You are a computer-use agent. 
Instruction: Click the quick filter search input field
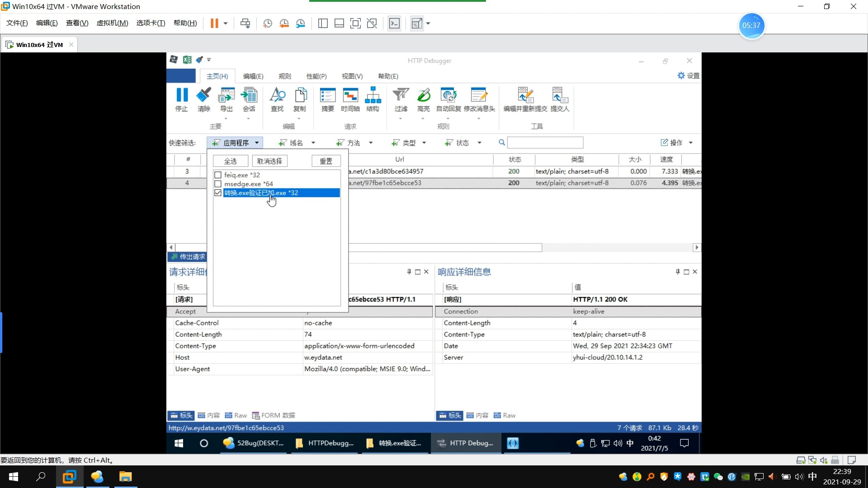[545, 143]
